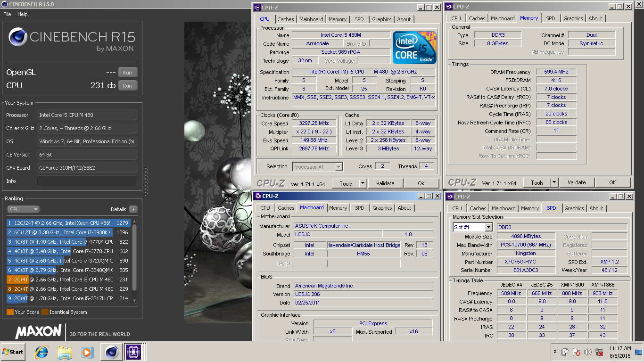
Task: Select ranking row 1 Intel Xeon CPU 1279
Action: click(x=69, y=223)
